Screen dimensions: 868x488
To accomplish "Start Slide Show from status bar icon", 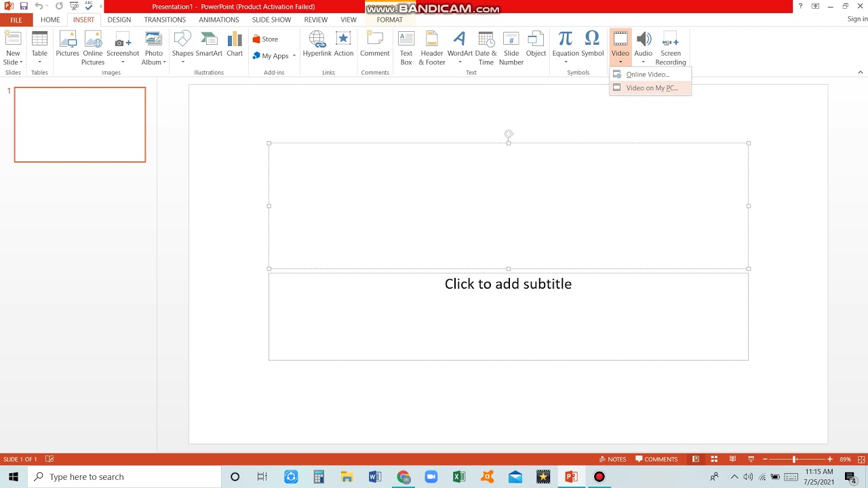I will point(751,459).
